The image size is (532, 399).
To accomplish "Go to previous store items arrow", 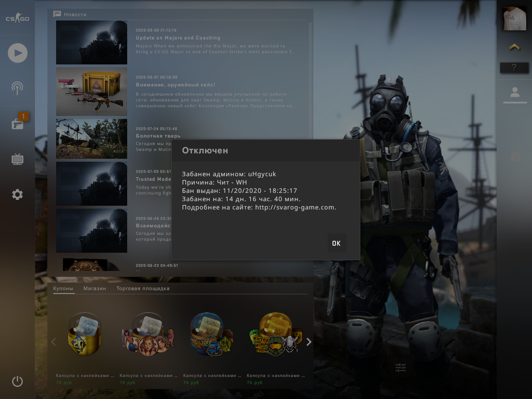I will click(53, 342).
